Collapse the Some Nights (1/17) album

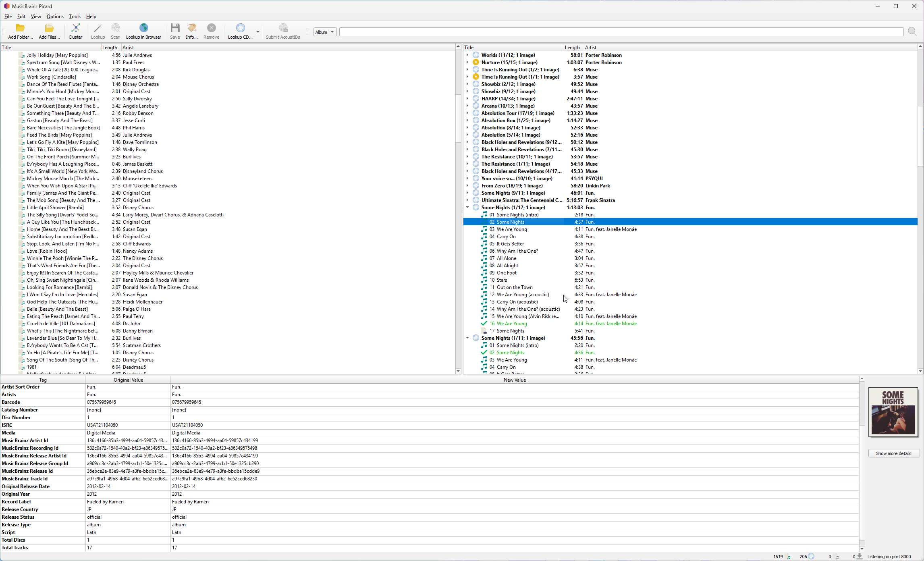point(467,208)
